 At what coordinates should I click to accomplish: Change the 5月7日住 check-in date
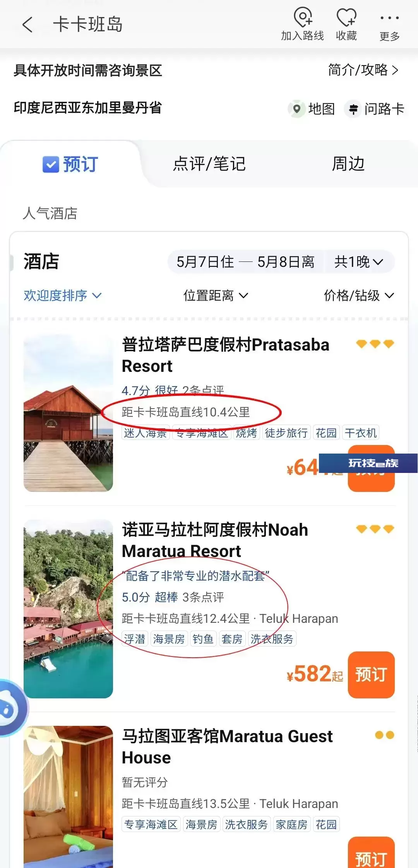pyautogui.click(x=205, y=262)
